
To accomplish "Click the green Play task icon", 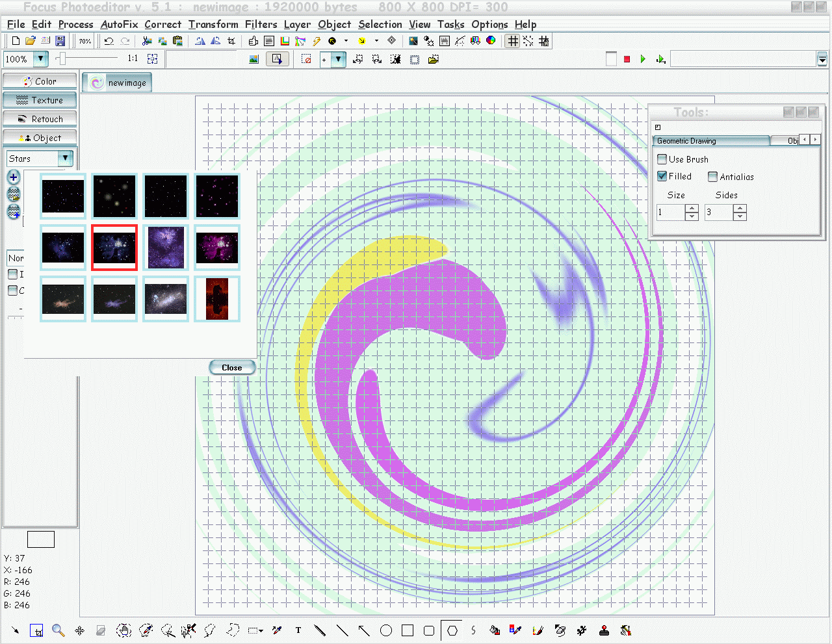I will (643, 59).
